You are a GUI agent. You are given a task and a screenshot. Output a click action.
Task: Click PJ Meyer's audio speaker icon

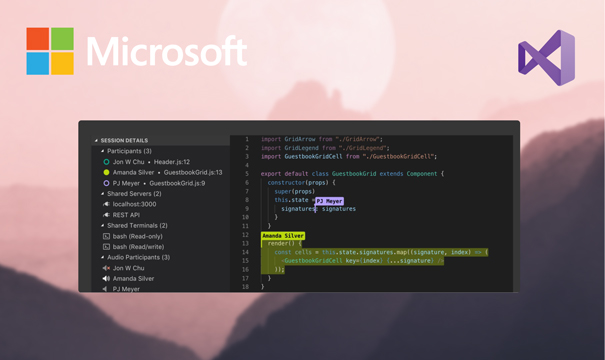105,289
